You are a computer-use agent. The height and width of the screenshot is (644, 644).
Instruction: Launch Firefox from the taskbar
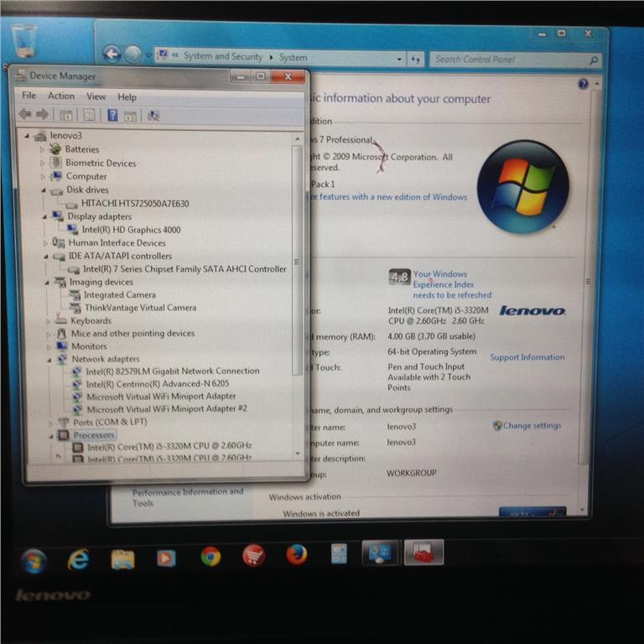[x=296, y=554]
